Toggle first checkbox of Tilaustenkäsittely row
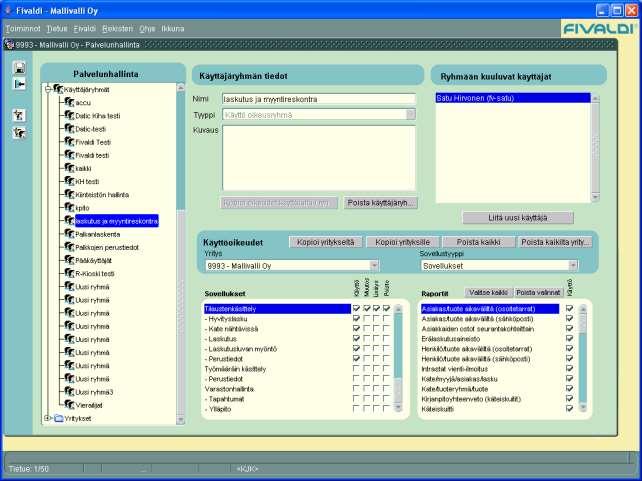The height and width of the screenshot is (481, 642). (356, 308)
